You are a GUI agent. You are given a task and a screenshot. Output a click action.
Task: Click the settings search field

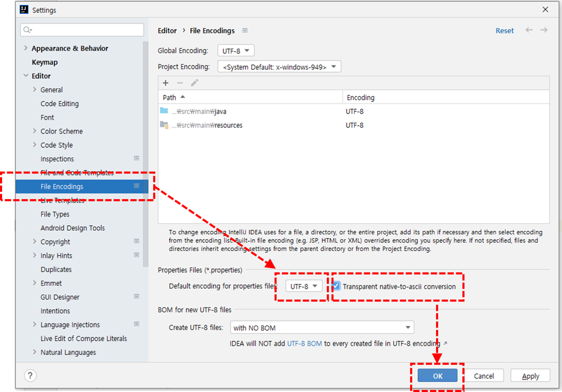(x=82, y=30)
